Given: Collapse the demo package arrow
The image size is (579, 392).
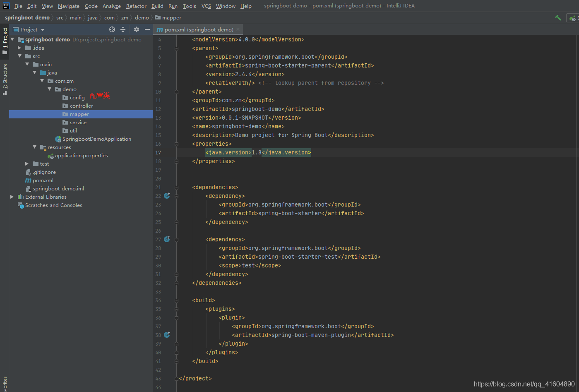Looking at the screenshot, I should pyautogui.click(x=50, y=89).
